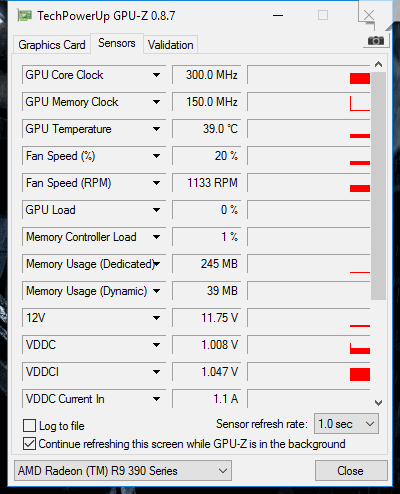Enable the Log to file checkbox

(x=29, y=426)
